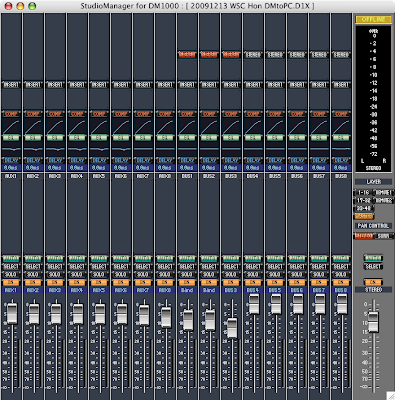Turn off ON button for AUX3
Image resolution: width=395 pixels, height=400 pixels.
pos(55,282)
